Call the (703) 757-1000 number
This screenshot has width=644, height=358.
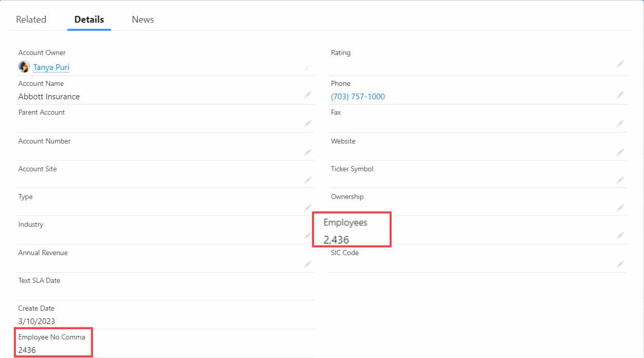click(358, 96)
